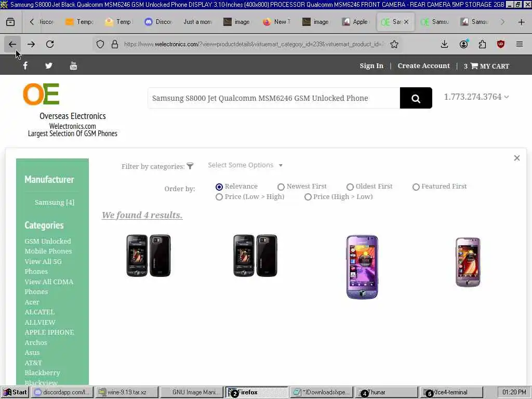
Task: Click We found 4 results text
Action: [142, 215]
